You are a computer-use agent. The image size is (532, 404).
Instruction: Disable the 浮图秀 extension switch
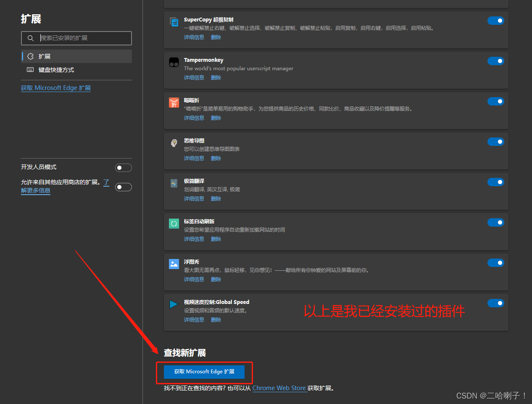(496, 263)
